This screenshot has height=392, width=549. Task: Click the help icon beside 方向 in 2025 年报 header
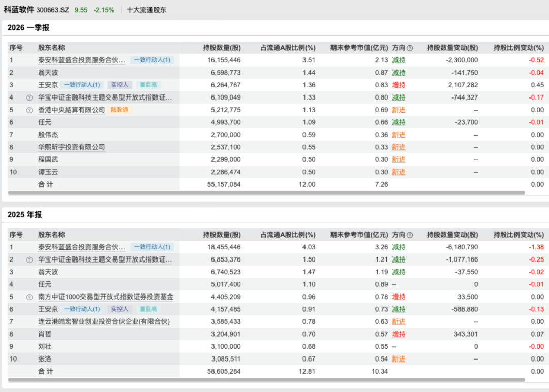410,235
